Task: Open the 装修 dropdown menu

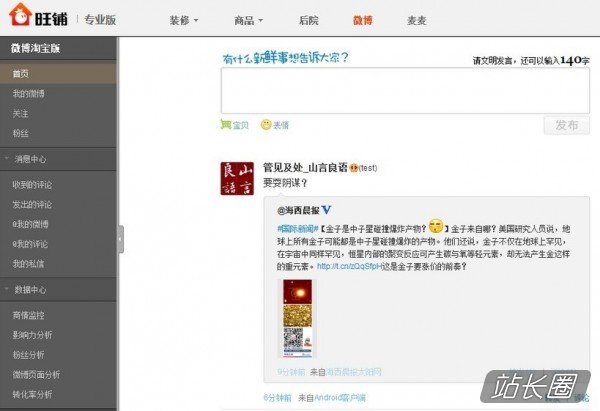Action: pos(184,20)
